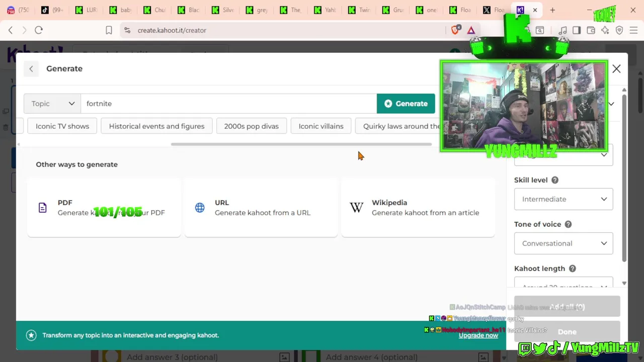The image size is (644, 362).
Task: Click the settings panel vertical scrollbar
Action: tap(624, 177)
